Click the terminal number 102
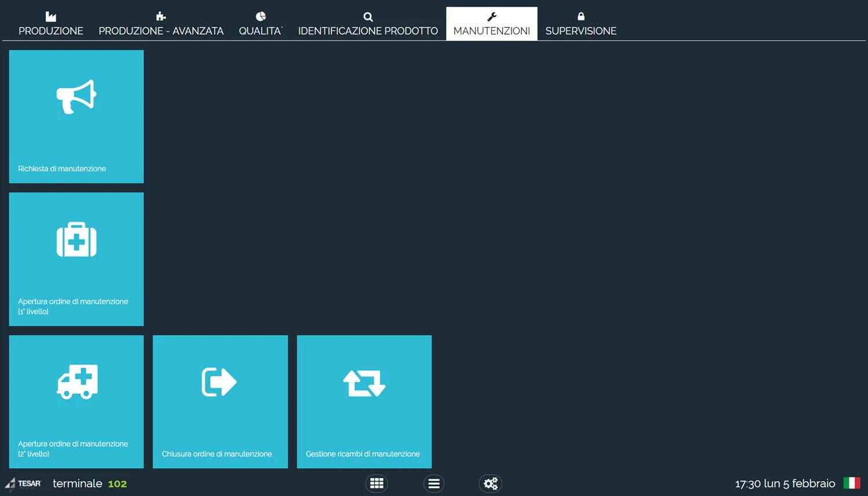The image size is (868, 496). tap(117, 484)
